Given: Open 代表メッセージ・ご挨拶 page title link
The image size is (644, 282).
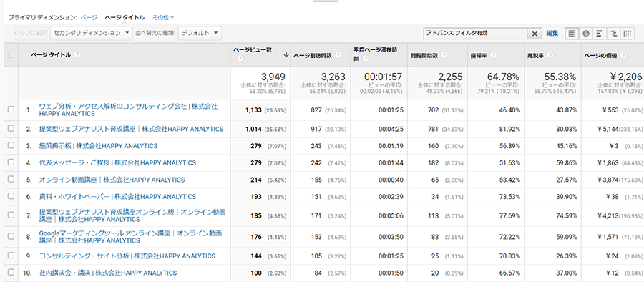Looking at the screenshot, I should click(117, 162).
